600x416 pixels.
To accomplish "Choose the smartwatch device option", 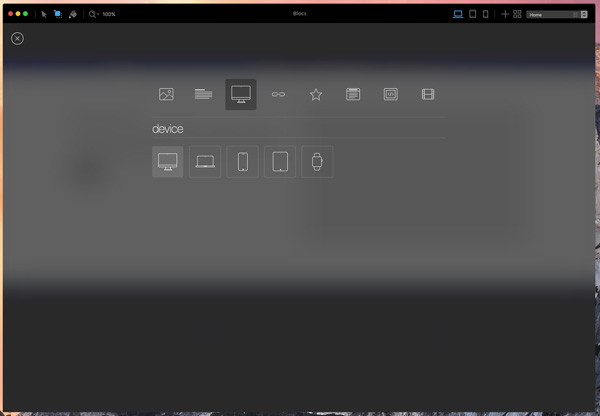I will coord(317,162).
